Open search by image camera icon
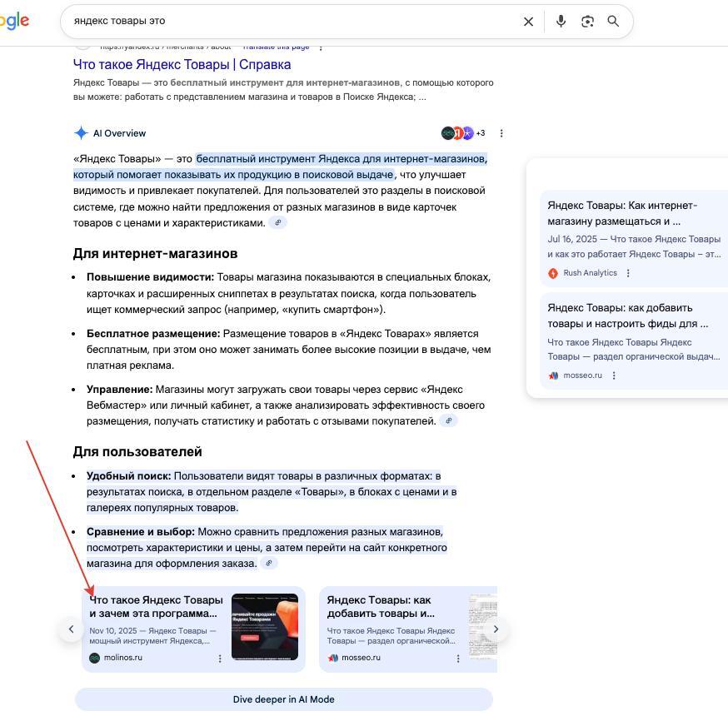The image size is (728, 716). tap(587, 22)
